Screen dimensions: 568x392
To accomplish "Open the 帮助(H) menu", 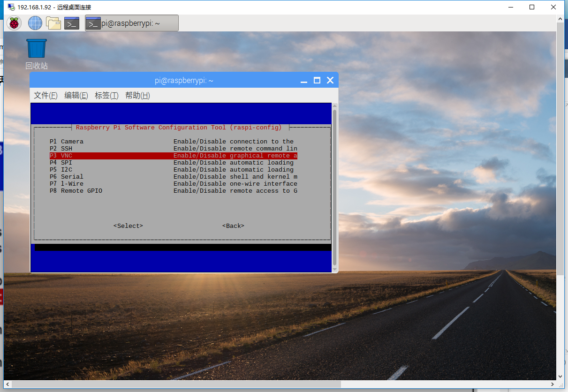I will coord(137,95).
